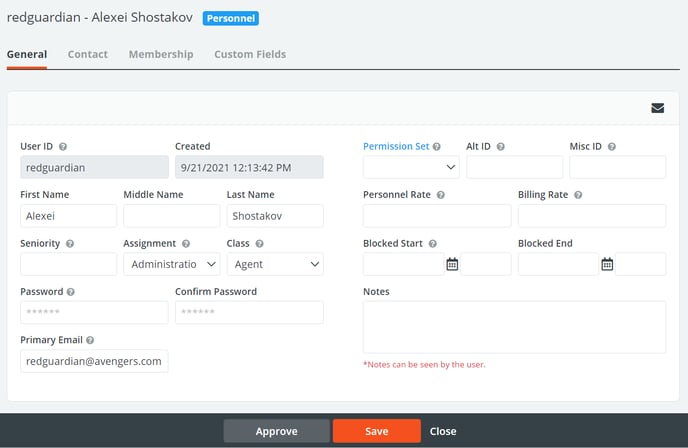
Task: Click Close at the bottom bar
Action: click(x=443, y=431)
